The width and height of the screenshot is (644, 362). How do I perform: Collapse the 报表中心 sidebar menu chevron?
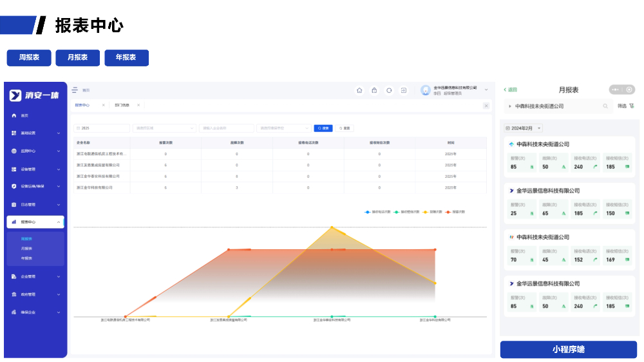59,222
